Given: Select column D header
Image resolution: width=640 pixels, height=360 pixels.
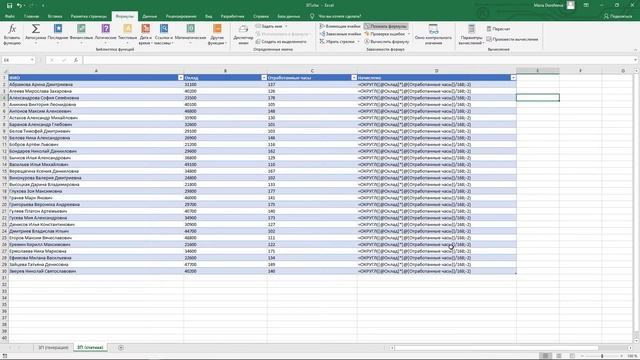Looking at the screenshot, I should 436,71.
